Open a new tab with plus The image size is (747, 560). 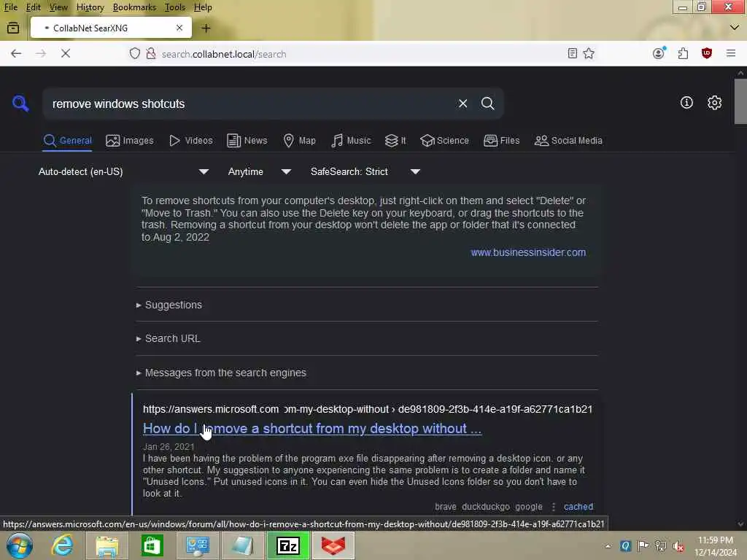pyautogui.click(x=206, y=28)
